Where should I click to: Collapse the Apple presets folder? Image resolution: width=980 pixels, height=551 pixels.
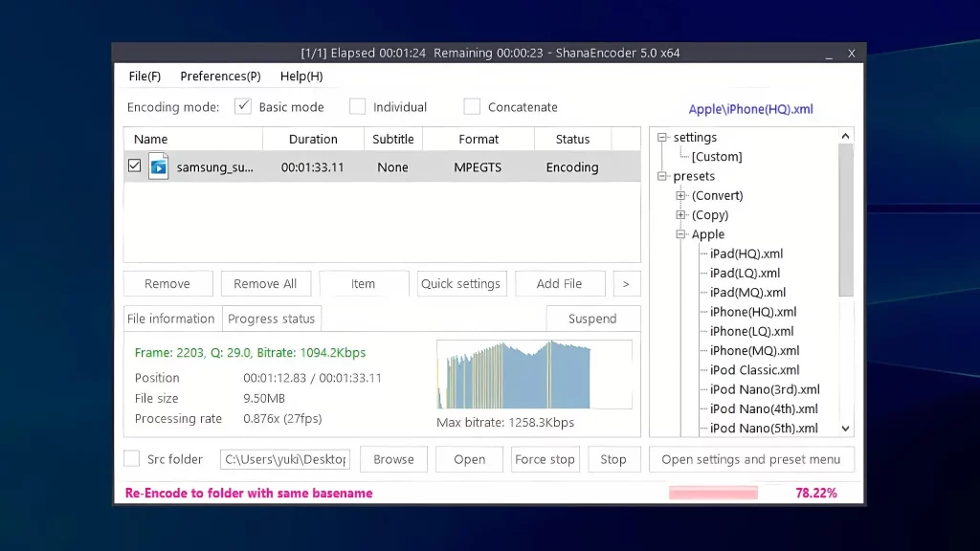point(681,234)
